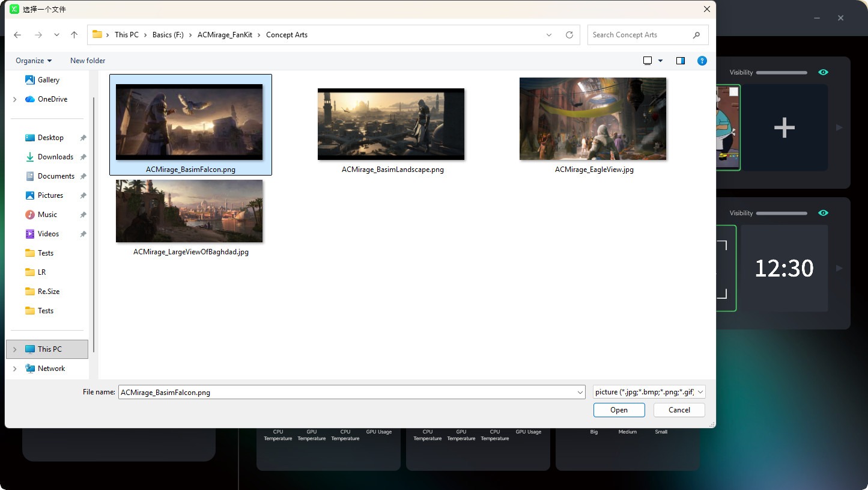The height and width of the screenshot is (490, 868).
Task: Jump to This PC in address breadcrumb
Action: (x=127, y=35)
